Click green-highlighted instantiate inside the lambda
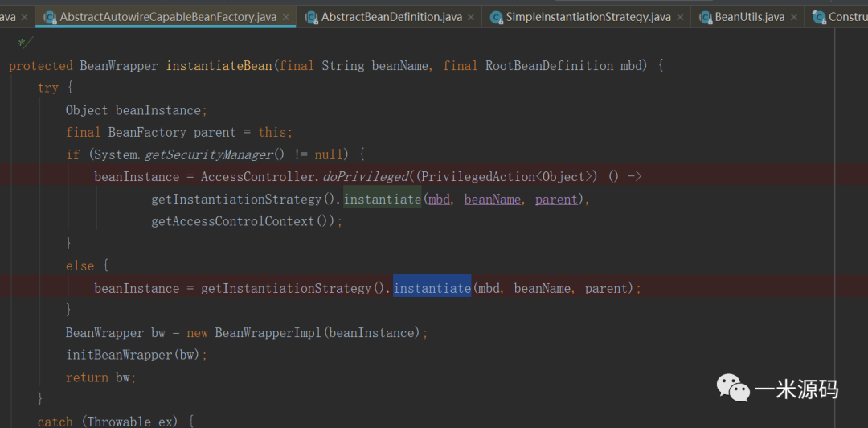Screen dimensions: 868x428 point(383,199)
